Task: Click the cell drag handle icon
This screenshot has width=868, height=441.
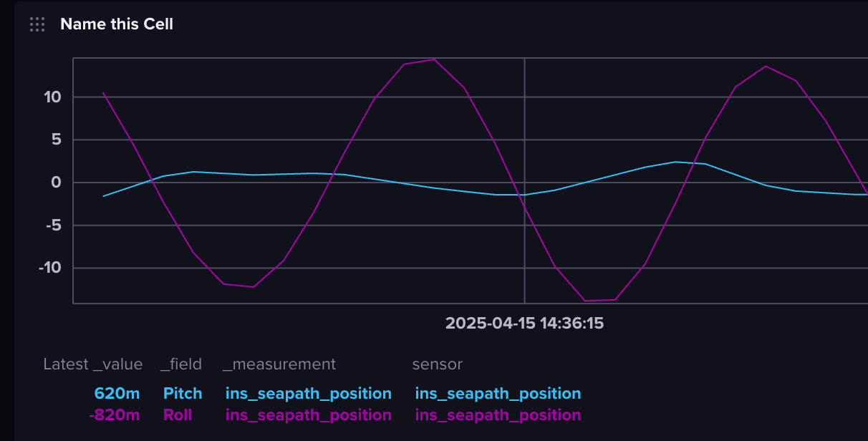Action: (x=37, y=24)
